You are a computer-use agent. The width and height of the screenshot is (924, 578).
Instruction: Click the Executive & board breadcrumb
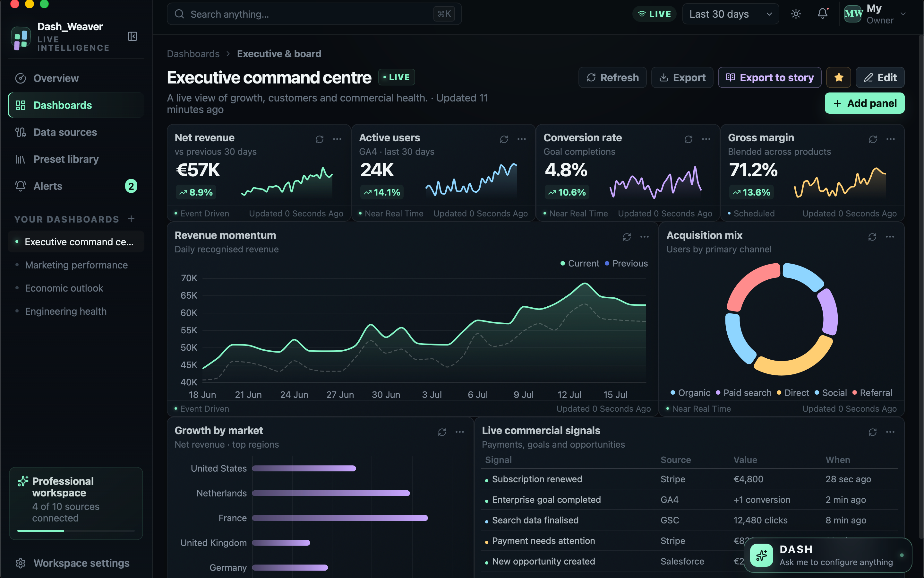[279, 54]
